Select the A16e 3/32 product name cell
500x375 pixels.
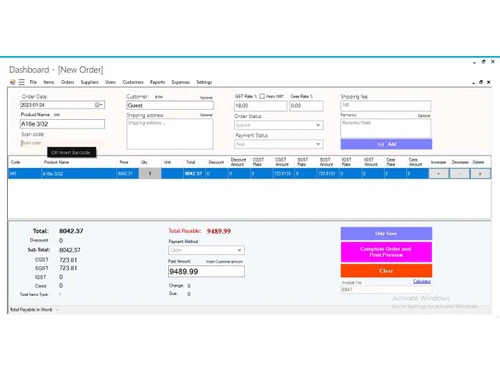click(x=79, y=174)
